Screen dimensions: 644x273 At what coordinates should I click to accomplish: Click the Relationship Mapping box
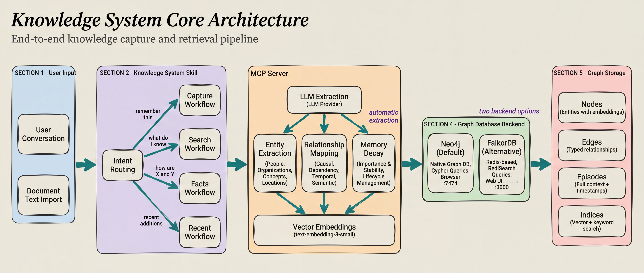[324, 163]
